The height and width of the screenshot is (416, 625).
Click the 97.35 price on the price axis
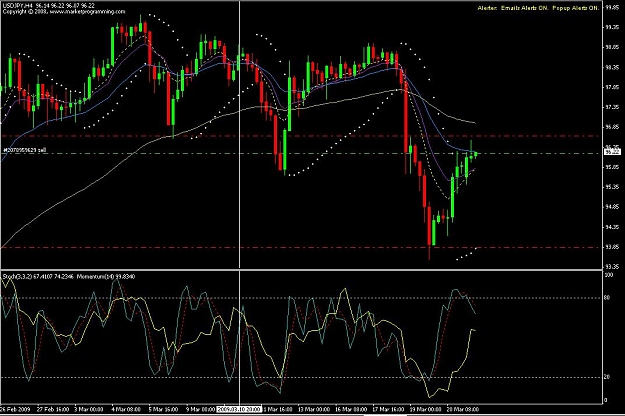pos(612,107)
